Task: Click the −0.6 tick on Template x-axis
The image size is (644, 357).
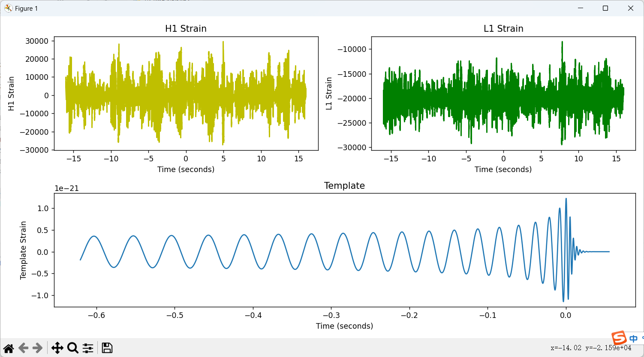Action: coord(96,315)
